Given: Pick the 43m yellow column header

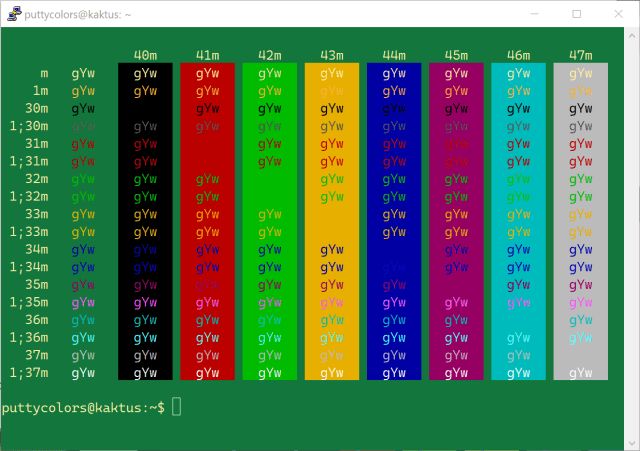Looking at the screenshot, I should point(332,55).
